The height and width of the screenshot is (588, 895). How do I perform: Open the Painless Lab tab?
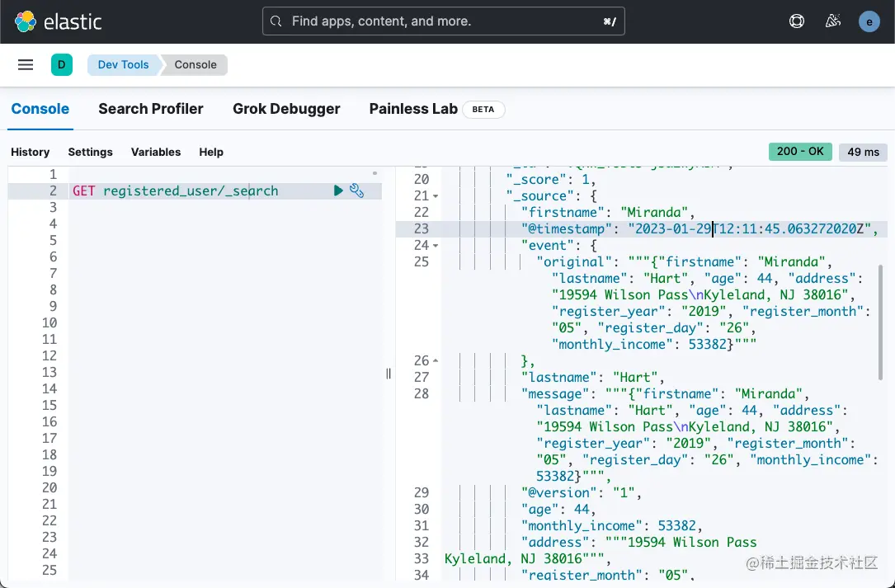[413, 109]
